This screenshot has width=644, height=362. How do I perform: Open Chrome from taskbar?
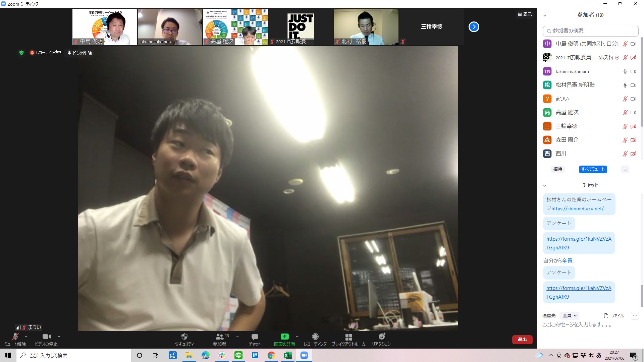pyautogui.click(x=271, y=355)
